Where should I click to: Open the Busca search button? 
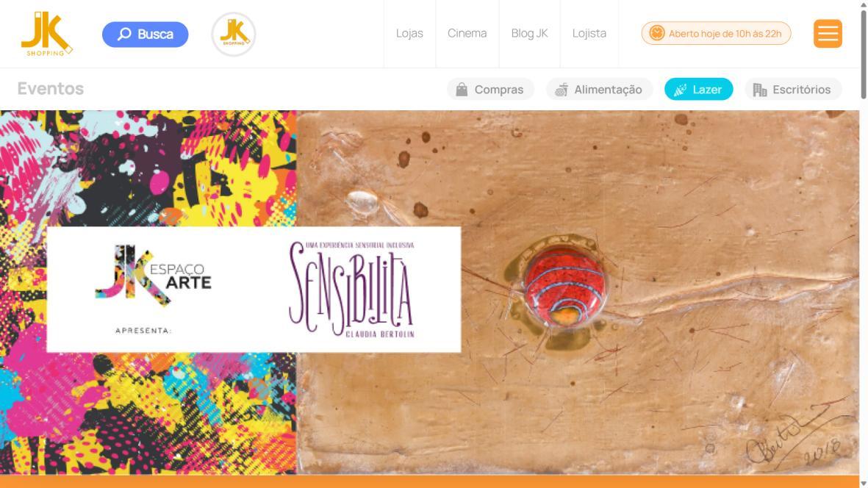coord(145,35)
